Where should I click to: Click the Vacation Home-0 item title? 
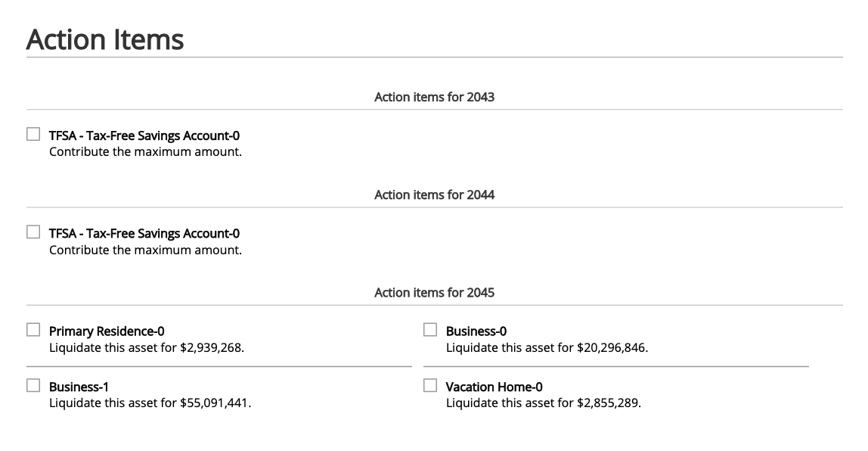point(494,387)
